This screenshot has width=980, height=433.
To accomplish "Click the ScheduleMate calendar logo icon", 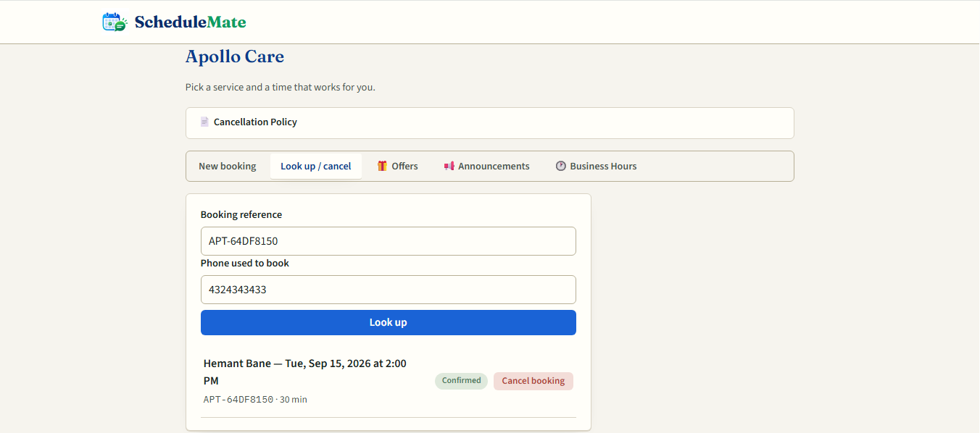I will pos(115,22).
